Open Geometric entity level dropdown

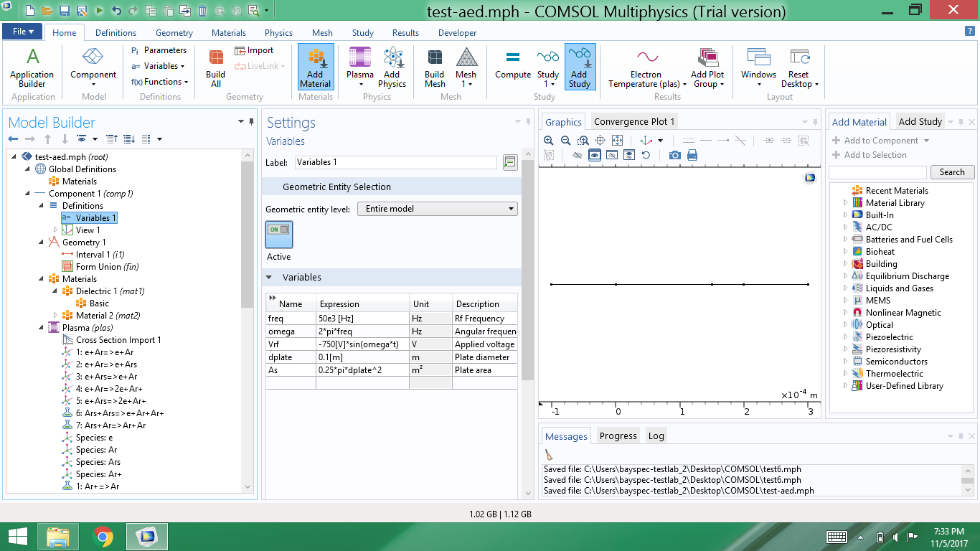438,209
